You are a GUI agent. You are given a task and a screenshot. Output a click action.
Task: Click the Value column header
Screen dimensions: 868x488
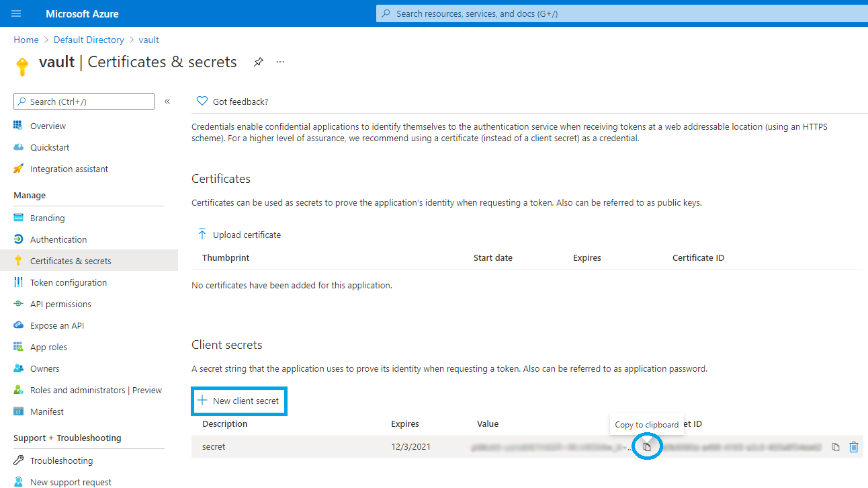coord(488,423)
